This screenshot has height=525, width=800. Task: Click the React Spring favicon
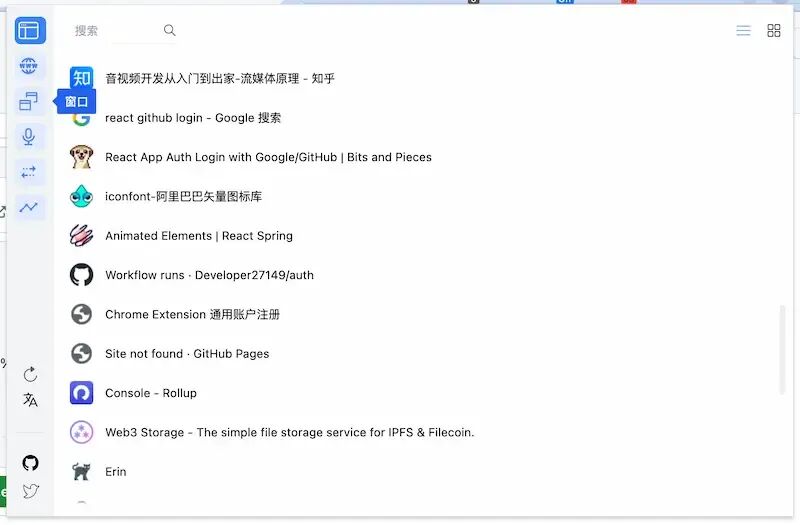(82, 235)
